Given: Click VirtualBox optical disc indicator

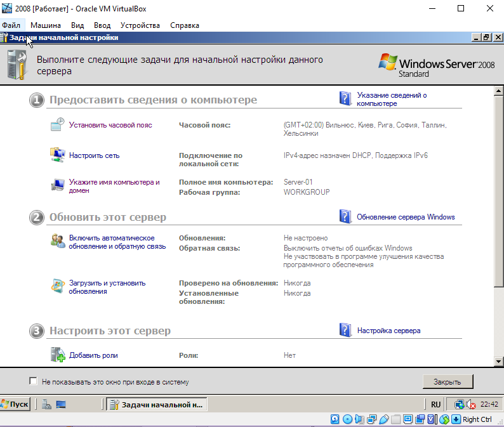Looking at the screenshot, I should (x=347, y=419).
